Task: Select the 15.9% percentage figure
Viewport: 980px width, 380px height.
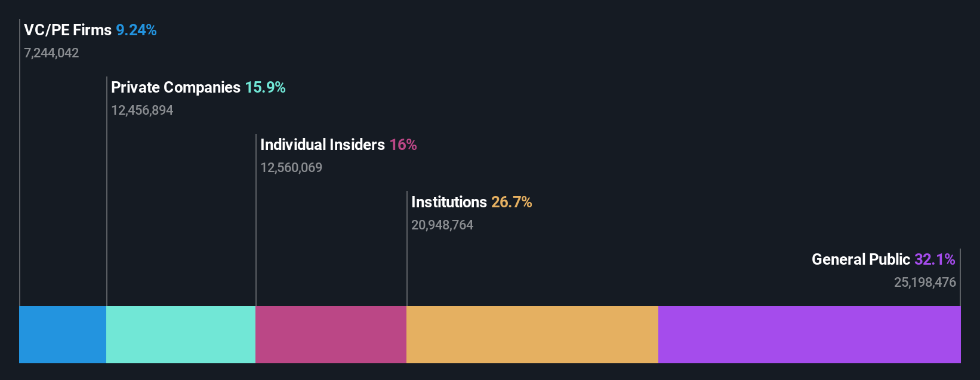Action: [265, 87]
